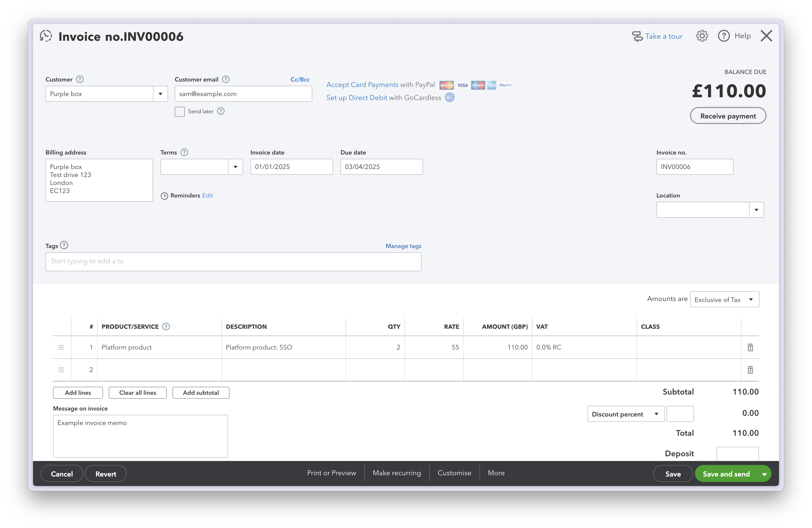Click Message on invoice text area
This screenshot has width=812, height=528.
point(140,436)
